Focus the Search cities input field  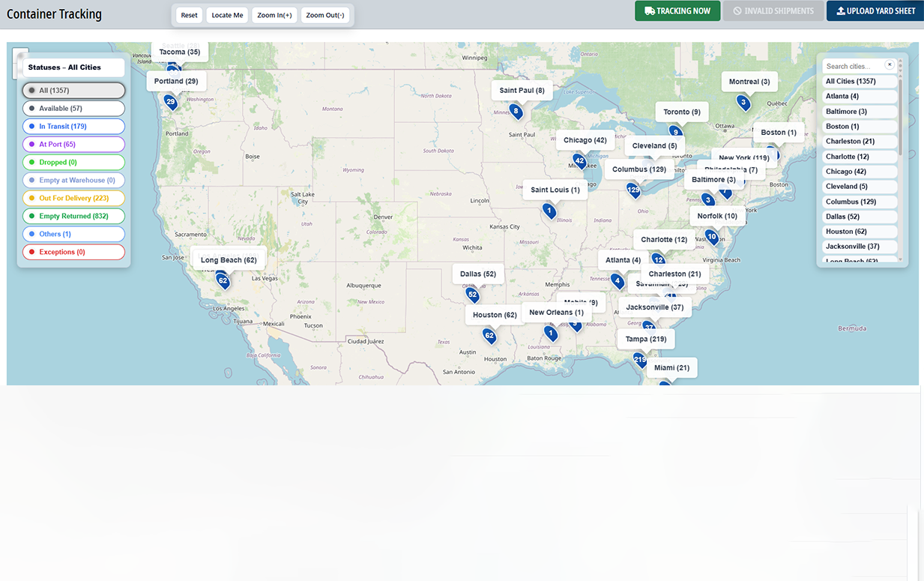coord(853,66)
